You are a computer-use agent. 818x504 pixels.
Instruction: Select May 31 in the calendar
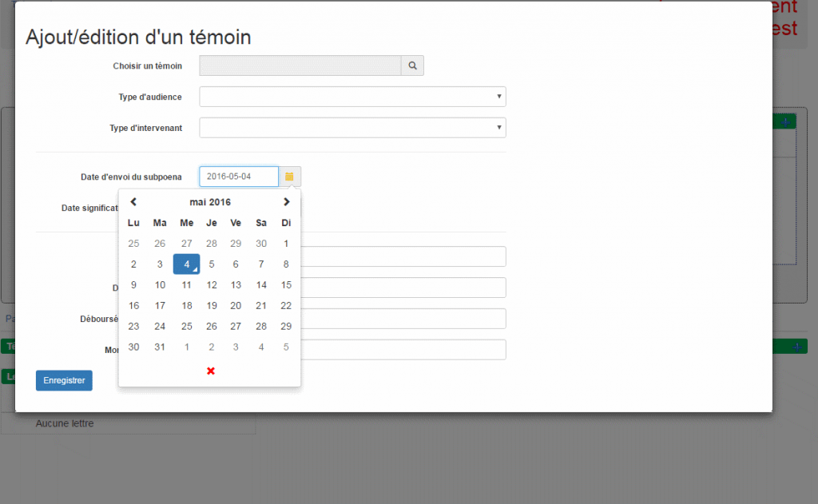point(160,347)
